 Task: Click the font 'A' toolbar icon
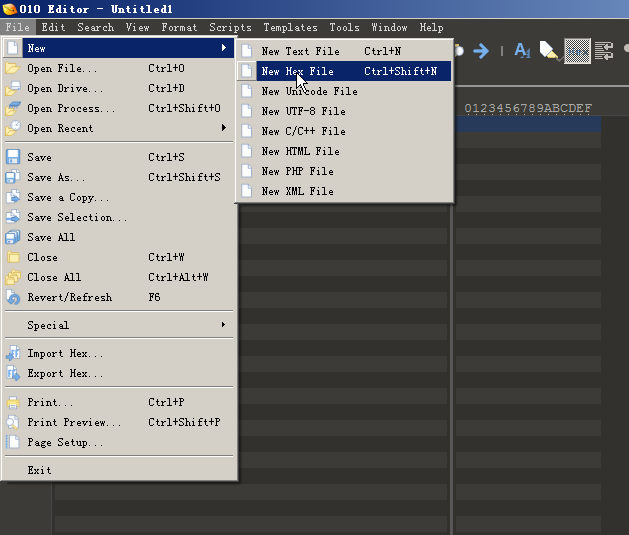tap(523, 51)
